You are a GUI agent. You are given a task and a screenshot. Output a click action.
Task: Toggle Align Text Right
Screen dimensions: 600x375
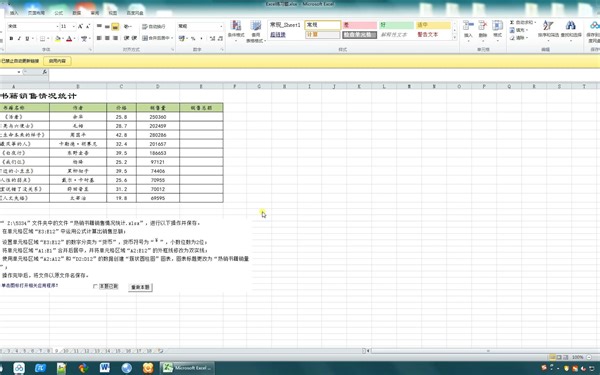115,38
